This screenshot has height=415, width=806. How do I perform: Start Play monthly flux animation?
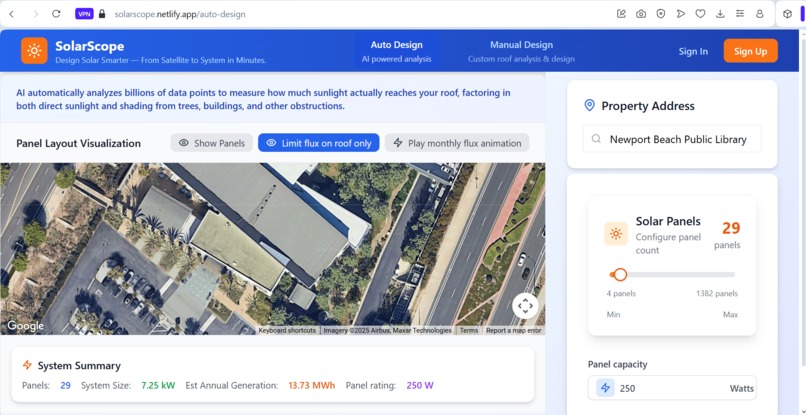(457, 143)
